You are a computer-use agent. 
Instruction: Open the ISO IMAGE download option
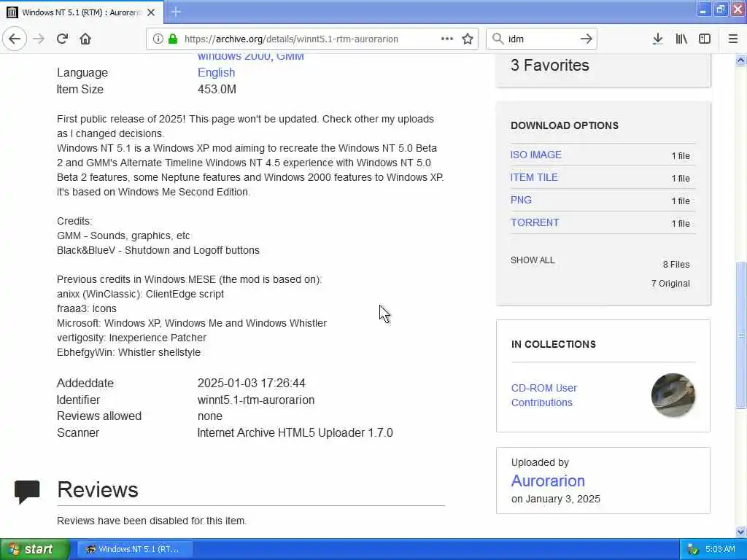click(x=536, y=155)
